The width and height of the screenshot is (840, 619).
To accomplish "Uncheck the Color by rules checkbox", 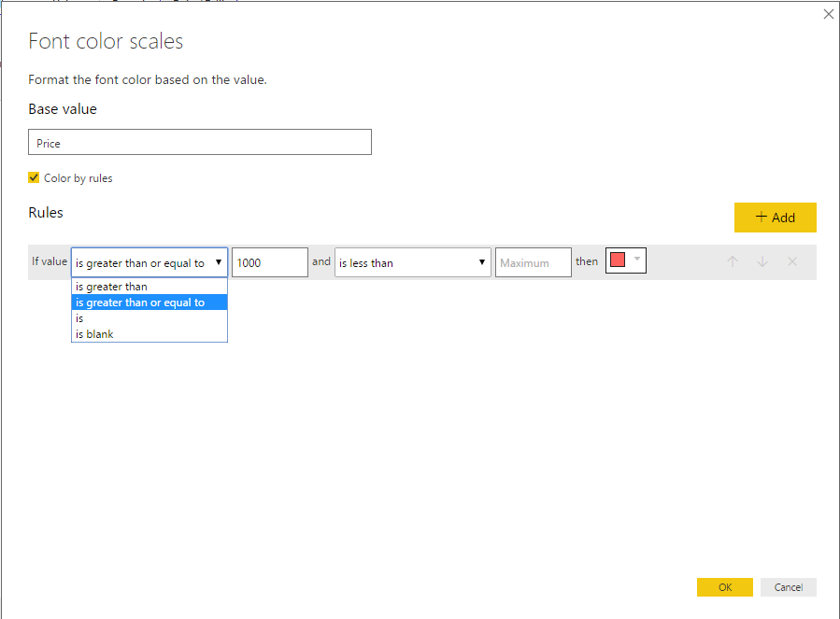I will click(x=35, y=177).
